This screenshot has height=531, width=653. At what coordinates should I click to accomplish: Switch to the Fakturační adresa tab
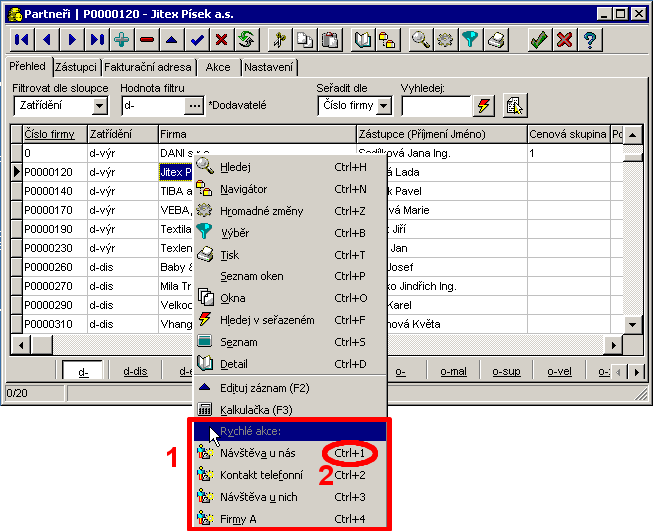(x=148, y=67)
